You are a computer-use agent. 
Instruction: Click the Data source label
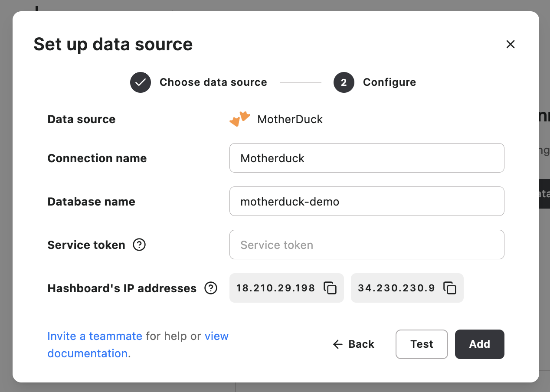click(x=82, y=119)
